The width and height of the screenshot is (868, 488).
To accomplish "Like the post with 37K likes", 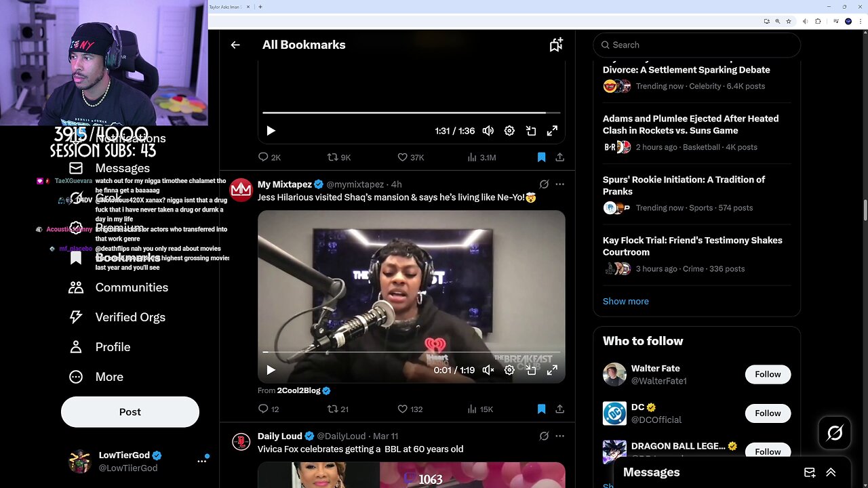I will click(x=410, y=157).
